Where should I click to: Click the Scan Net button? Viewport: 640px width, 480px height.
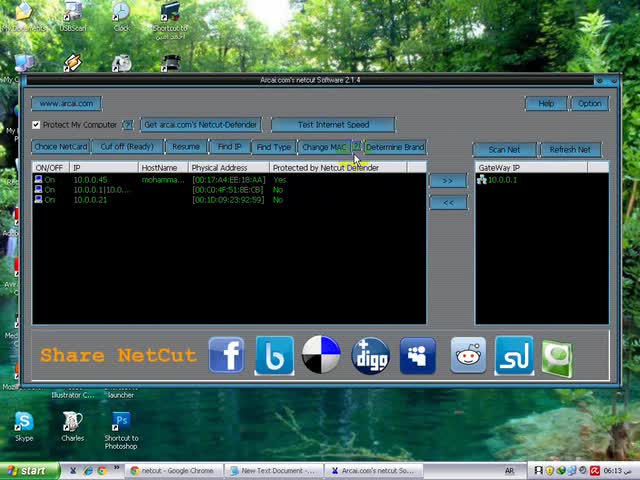(504, 150)
